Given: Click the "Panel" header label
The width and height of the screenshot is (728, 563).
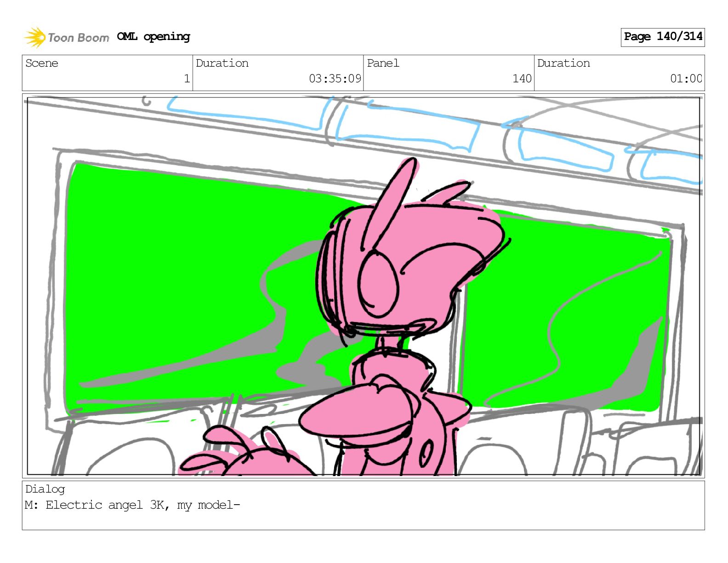Looking at the screenshot, I should [383, 63].
